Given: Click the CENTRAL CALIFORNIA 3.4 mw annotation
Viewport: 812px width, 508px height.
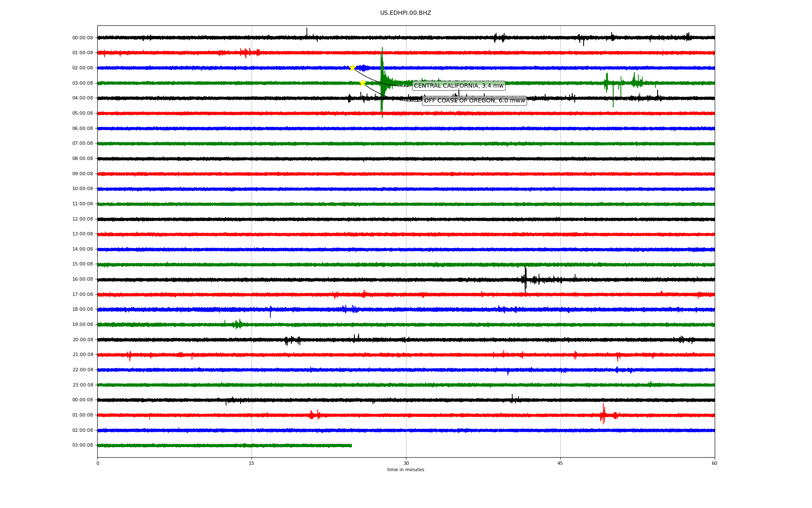Looking at the screenshot, I should point(458,86).
